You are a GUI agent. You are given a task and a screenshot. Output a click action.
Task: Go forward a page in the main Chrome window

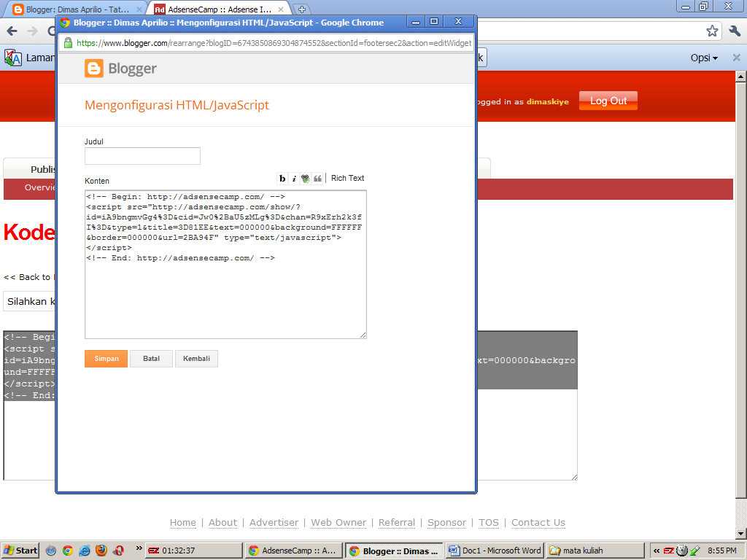click(32, 31)
